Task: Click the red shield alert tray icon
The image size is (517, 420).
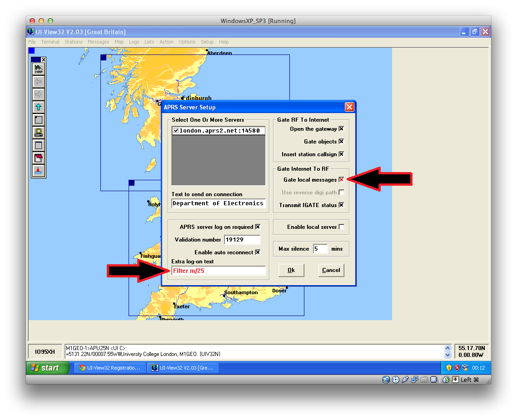Action: [457, 368]
